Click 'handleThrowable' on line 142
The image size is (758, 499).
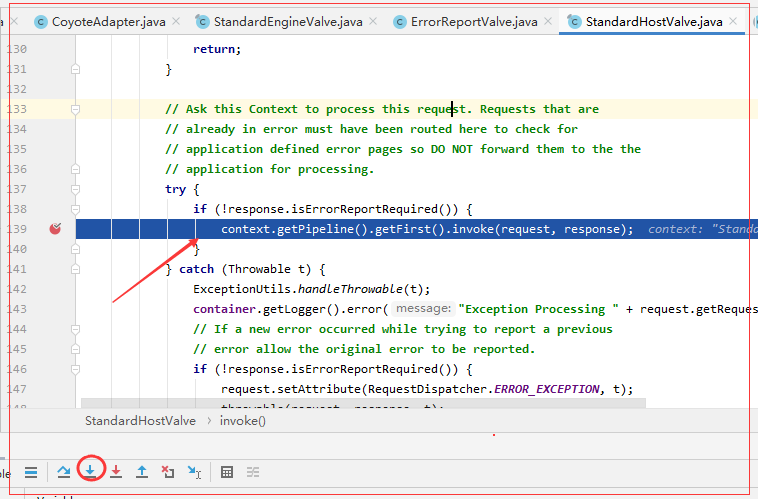click(x=350, y=289)
